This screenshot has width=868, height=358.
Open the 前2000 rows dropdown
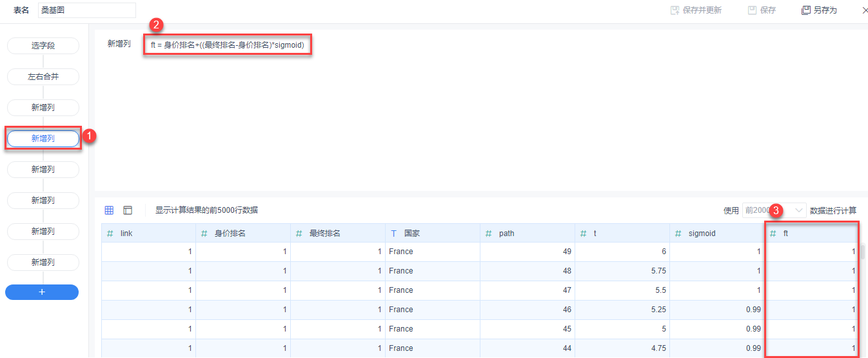click(x=774, y=210)
